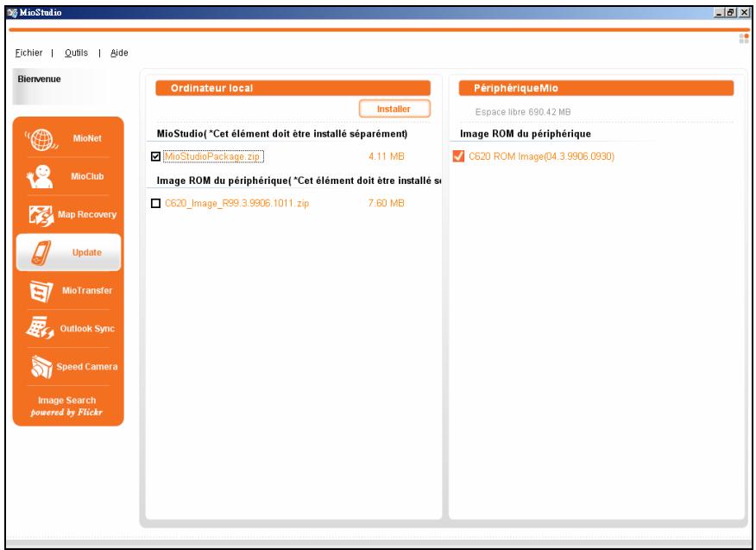Click the MioTransfer label

click(x=87, y=290)
